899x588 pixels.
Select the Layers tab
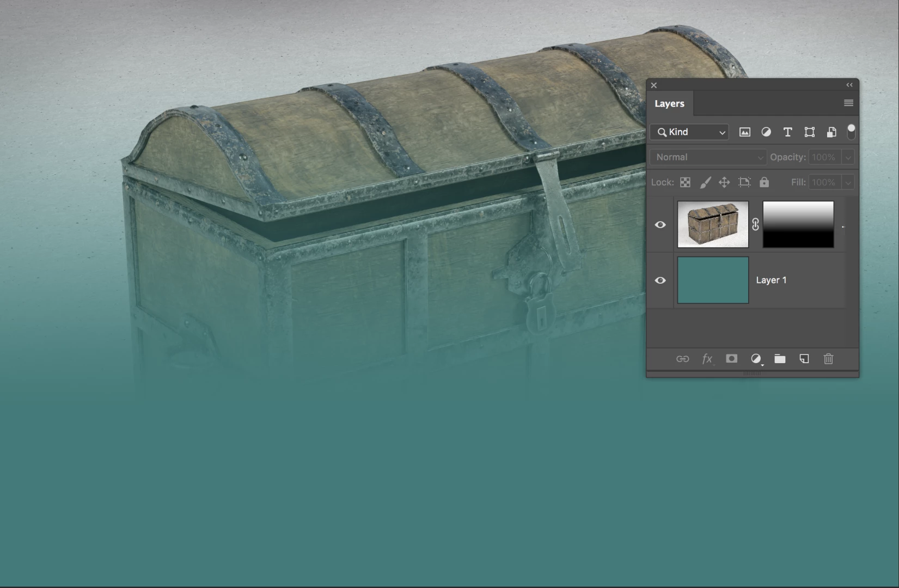point(669,103)
